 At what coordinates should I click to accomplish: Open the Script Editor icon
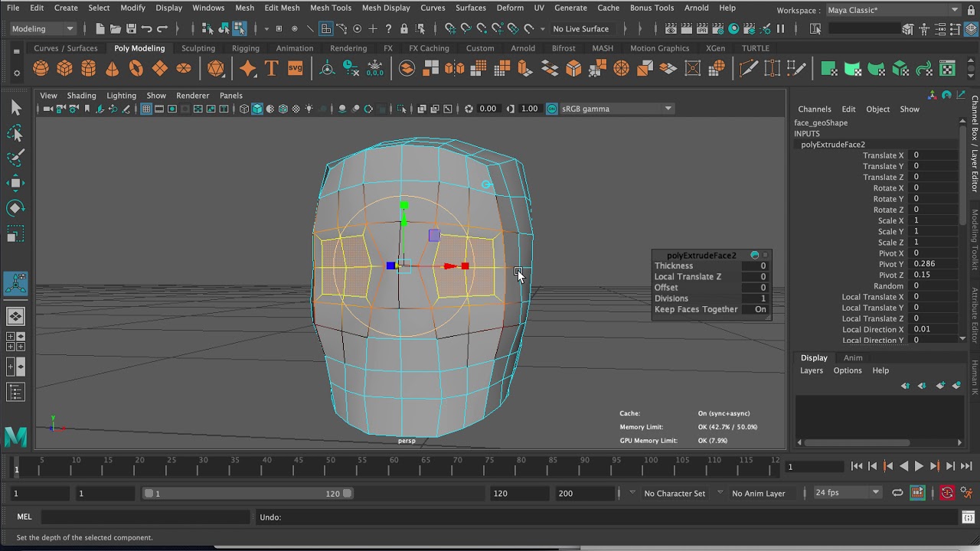[x=969, y=518]
